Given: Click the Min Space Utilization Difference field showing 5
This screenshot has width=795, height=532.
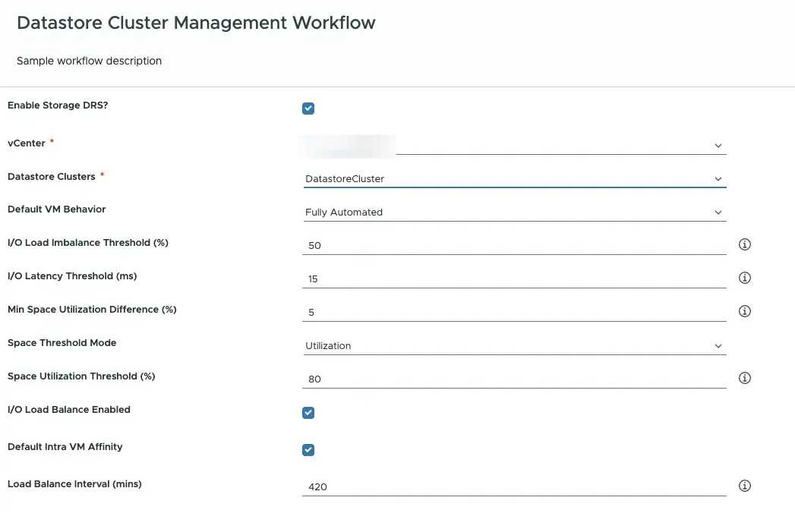Looking at the screenshot, I should (x=514, y=313).
